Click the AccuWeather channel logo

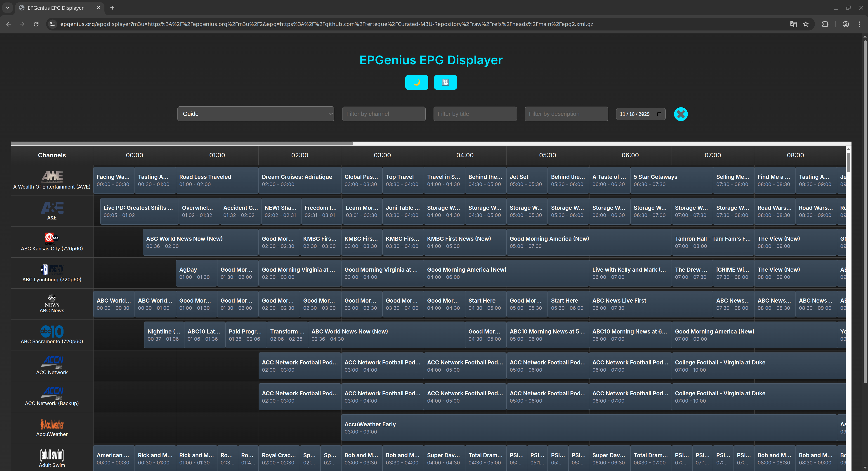pyautogui.click(x=52, y=424)
